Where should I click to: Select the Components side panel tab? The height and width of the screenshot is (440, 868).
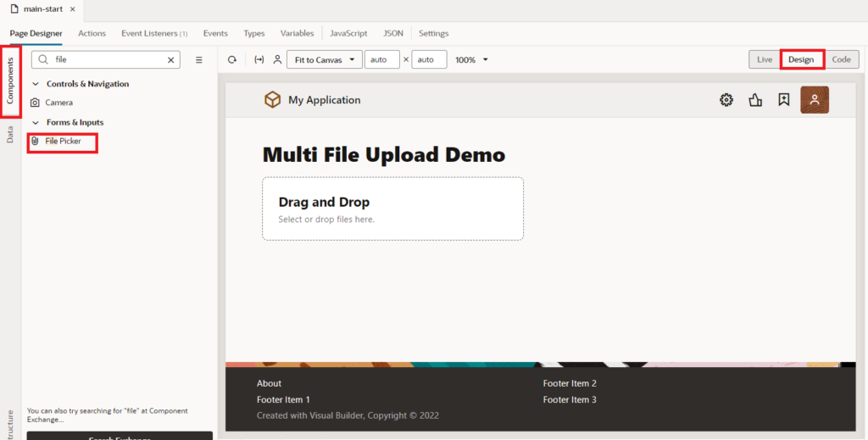(10, 81)
